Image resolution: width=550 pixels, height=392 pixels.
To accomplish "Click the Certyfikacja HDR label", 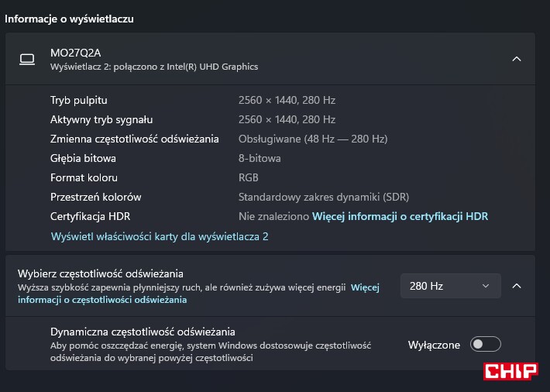I will [x=90, y=217].
